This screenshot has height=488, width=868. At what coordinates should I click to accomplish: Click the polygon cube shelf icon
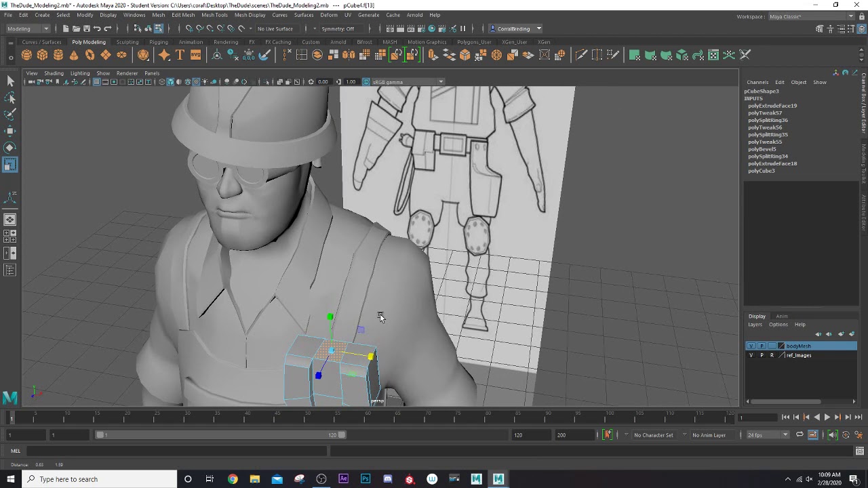click(42, 55)
